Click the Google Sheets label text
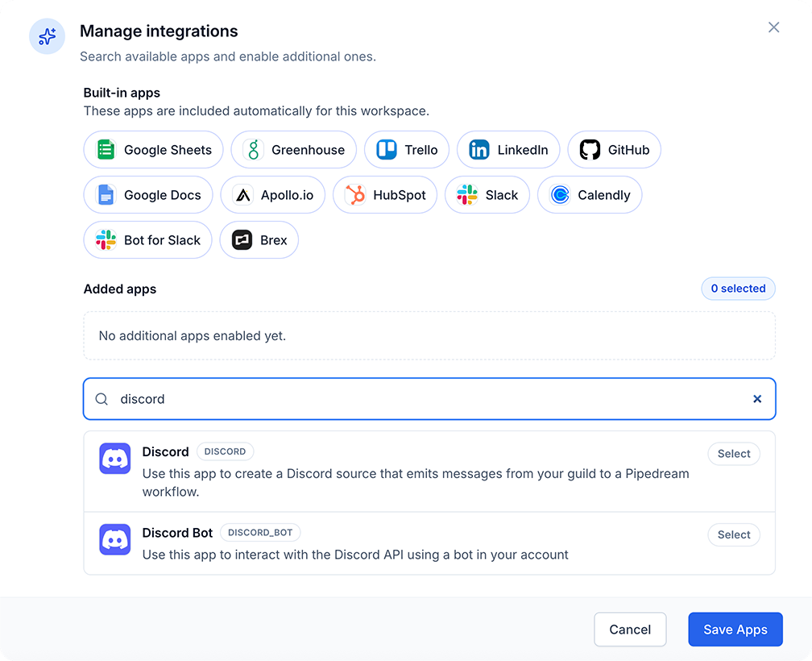812x661 pixels. tap(168, 150)
